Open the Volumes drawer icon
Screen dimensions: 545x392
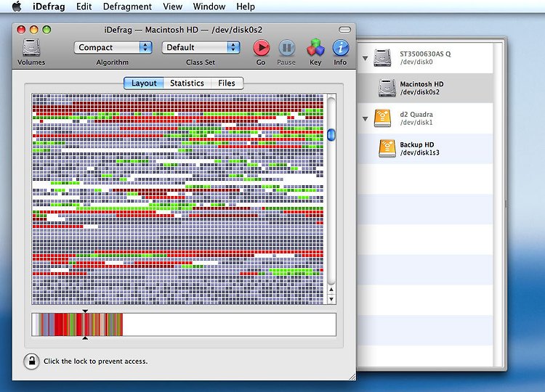coord(31,48)
